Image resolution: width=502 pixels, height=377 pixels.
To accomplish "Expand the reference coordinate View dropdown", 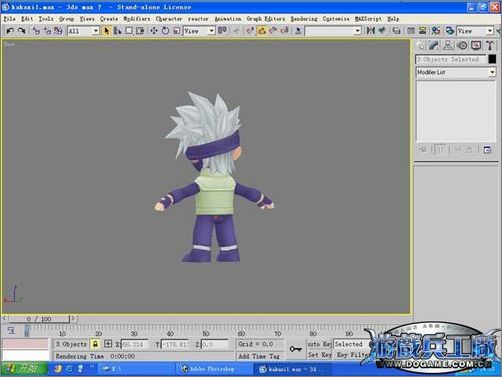I will point(211,31).
